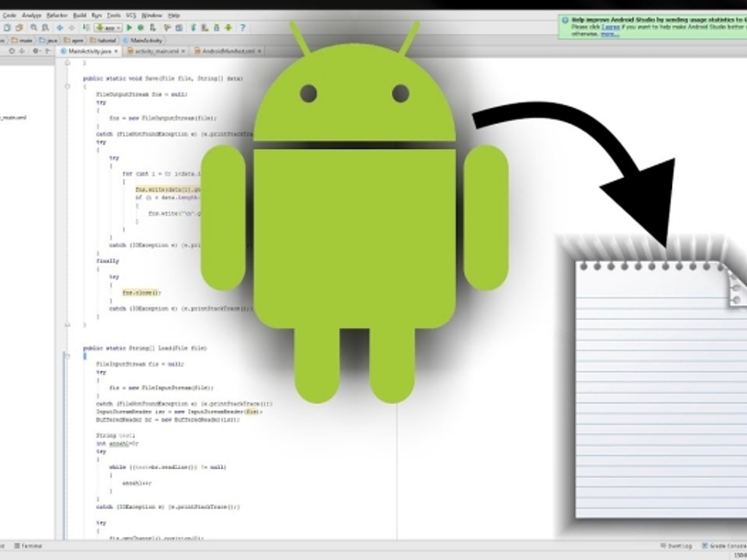Click the greyed Forward navigation arrow

pos(72,27)
